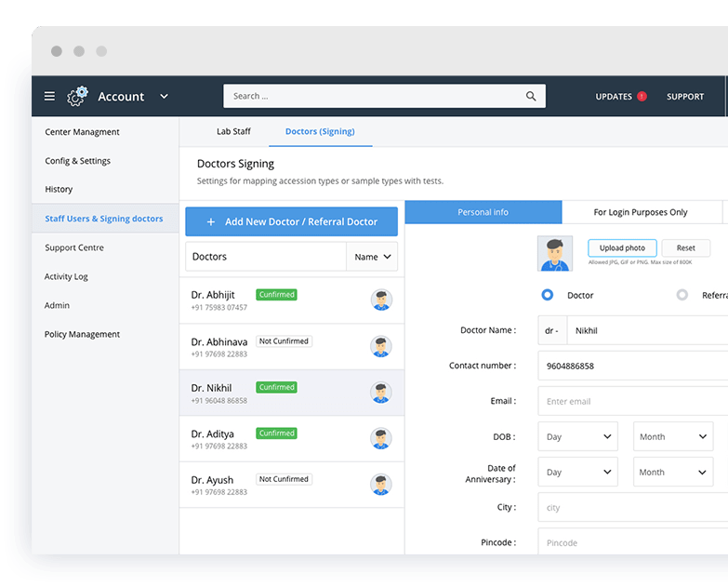Click the red updates notification badge

642,96
